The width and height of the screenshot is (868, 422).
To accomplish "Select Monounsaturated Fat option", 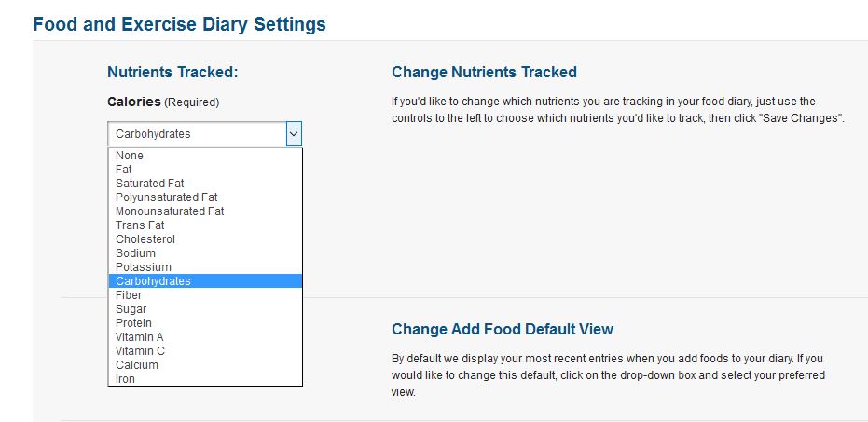I will click(170, 211).
